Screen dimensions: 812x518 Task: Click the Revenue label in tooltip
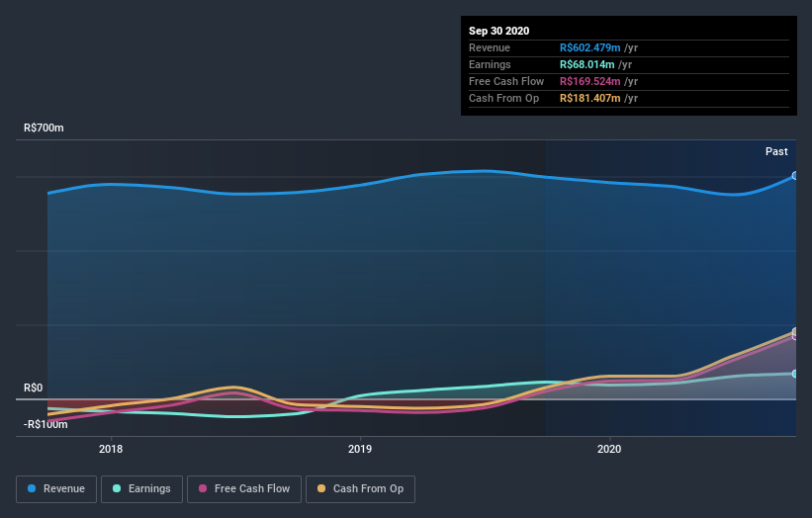pyautogui.click(x=490, y=47)
